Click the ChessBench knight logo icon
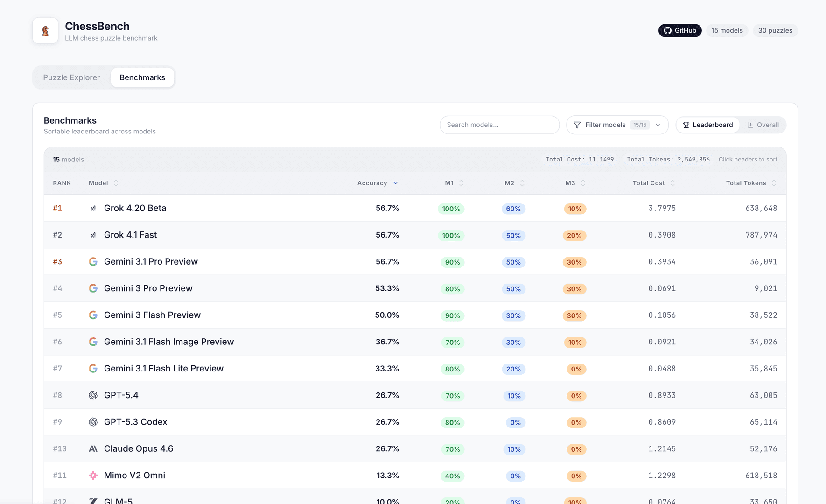Viewport: 826px width, 504px height. [x=45, y=31]
